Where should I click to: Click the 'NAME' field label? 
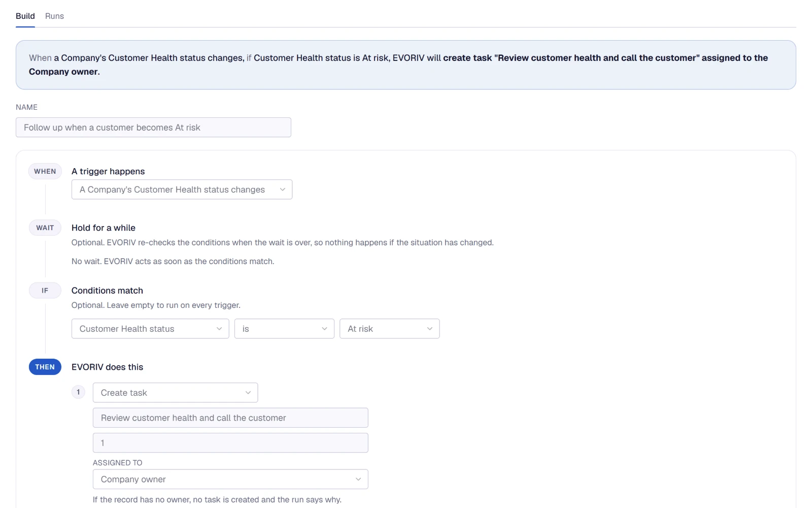click(x=26, y=107)
